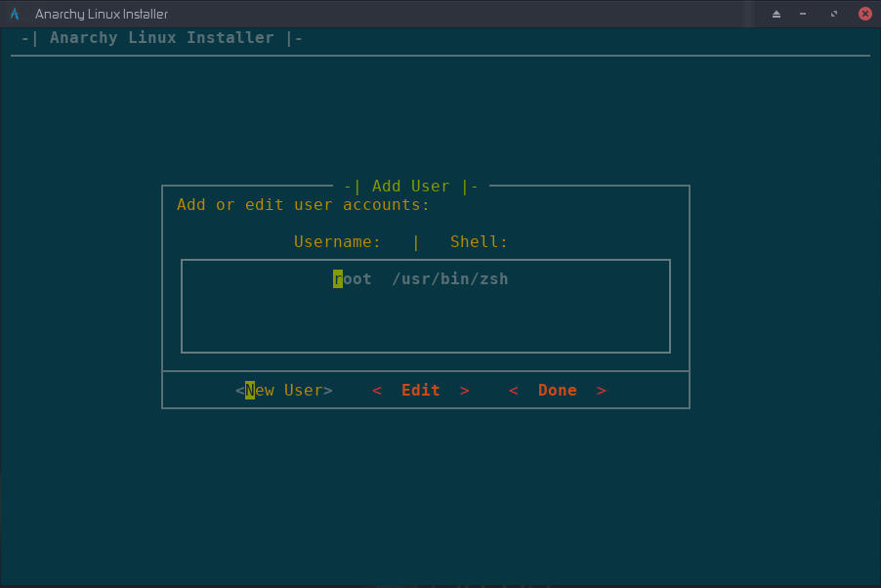
Task: Choose the Edit button
Action: (x=421, y=390)
